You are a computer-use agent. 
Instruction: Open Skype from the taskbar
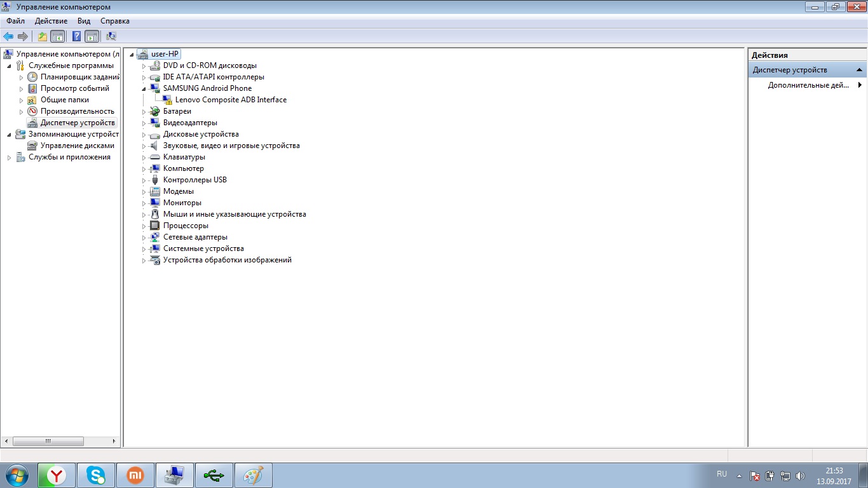(97, 475)
